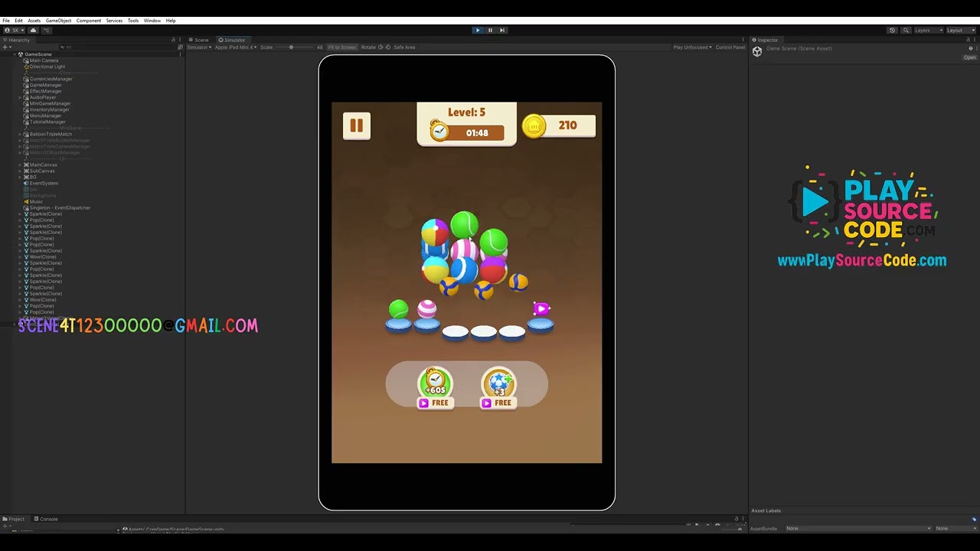Screen dimensions: 980x551
Task: Click the +60s free time booster
Action: [x=435, y=388]
